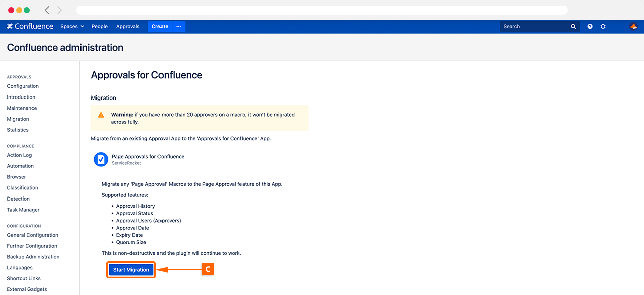Open Migration in the Approvals sidebar

point(18,119)
